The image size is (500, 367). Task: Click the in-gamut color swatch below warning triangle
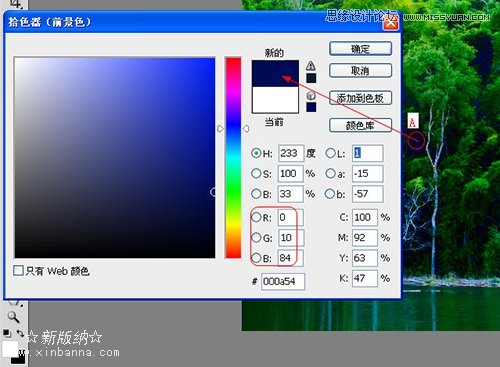311,78
